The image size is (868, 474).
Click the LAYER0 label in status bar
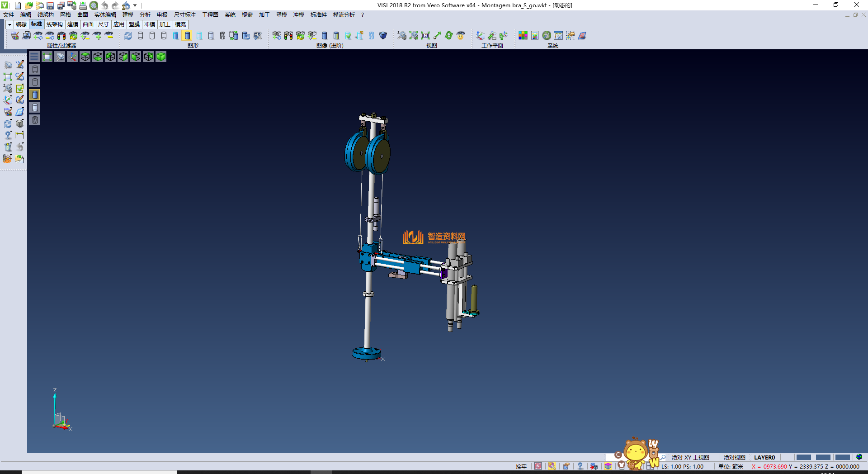pos(764,457)
